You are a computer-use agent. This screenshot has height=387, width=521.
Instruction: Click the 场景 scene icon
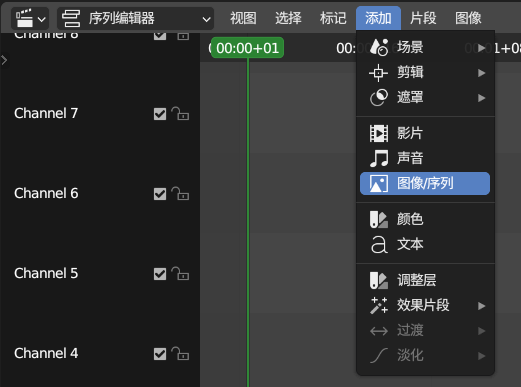[x=379, y=47]
